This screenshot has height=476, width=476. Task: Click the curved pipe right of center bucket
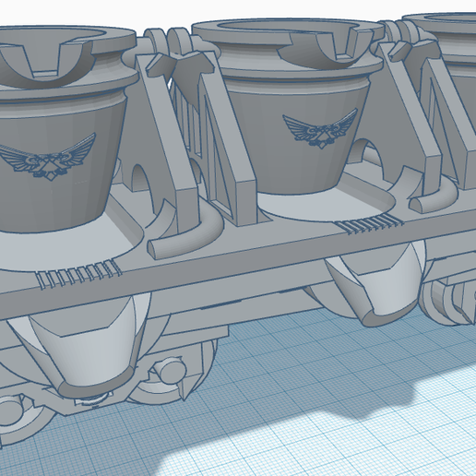coord(434,196)
